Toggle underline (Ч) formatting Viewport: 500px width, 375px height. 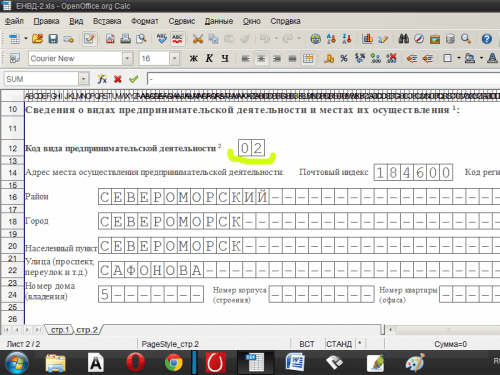point(225,59)
